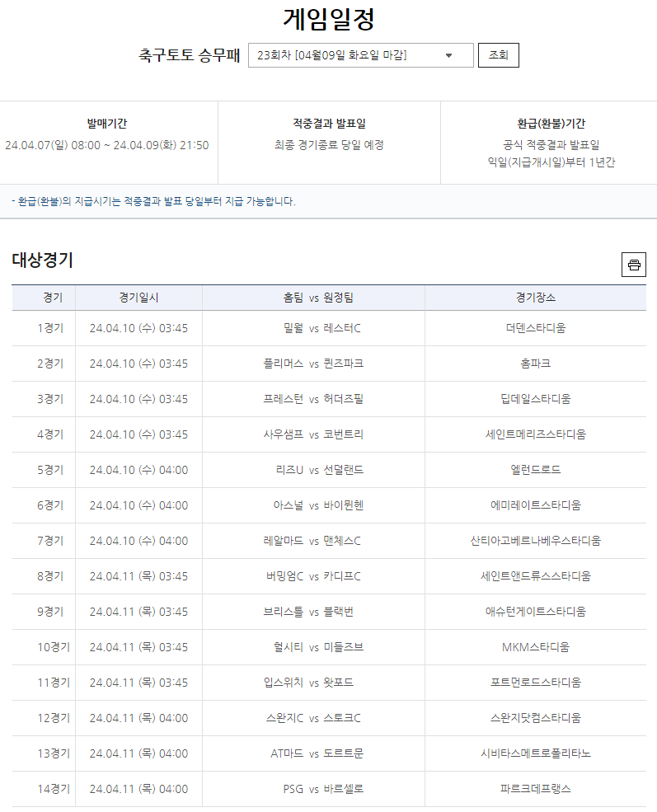Select the AT마드 vs 도르트문 match

click(313, 753)
